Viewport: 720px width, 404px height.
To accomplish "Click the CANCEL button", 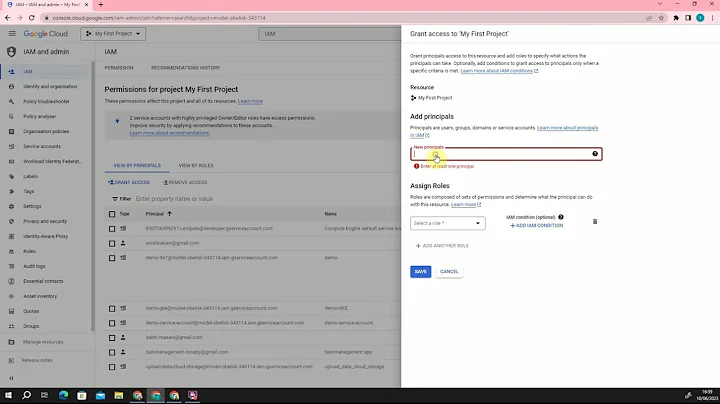I will (x=449, y=272).
